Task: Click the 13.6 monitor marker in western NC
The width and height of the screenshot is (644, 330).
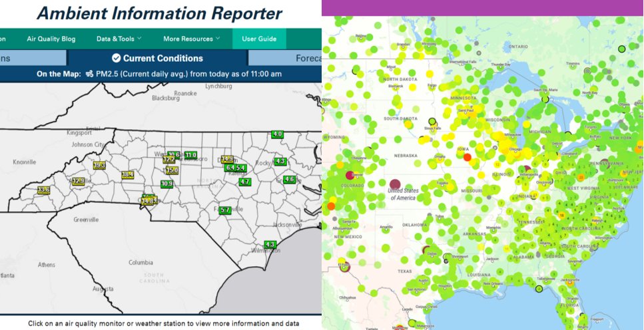Action: 43,190
